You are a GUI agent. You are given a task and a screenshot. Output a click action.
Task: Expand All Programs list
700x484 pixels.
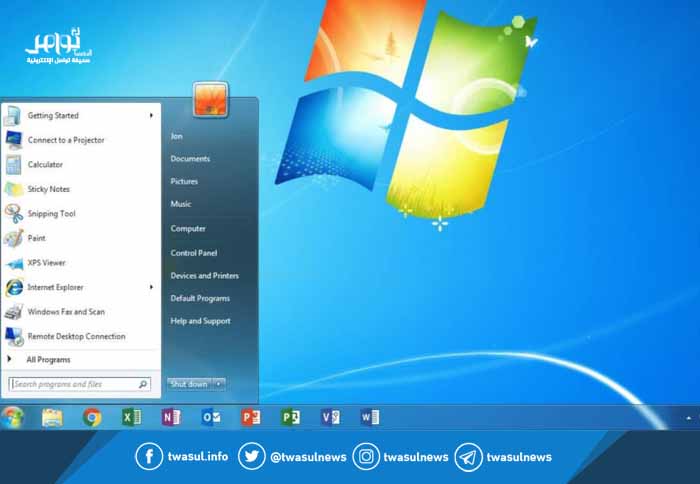click(48, 359)
